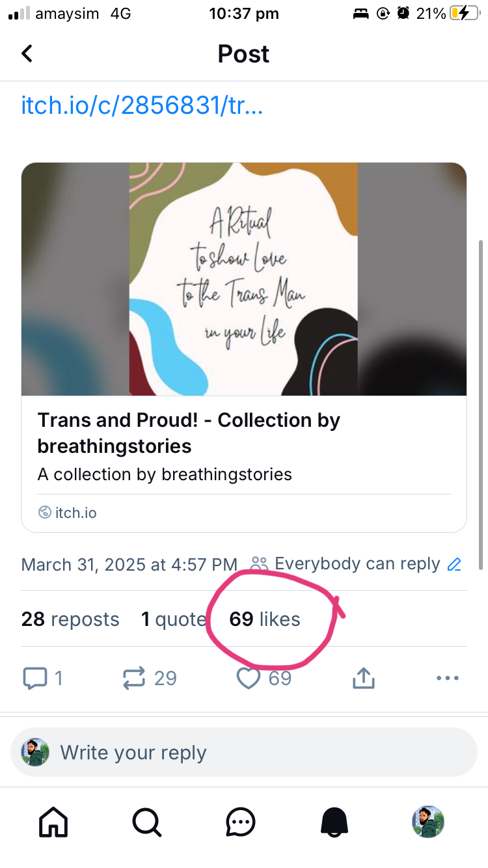Open the three-dots more options menu
Image resolution: width=488 pixels, height=868 pixels.
point(448,679)
